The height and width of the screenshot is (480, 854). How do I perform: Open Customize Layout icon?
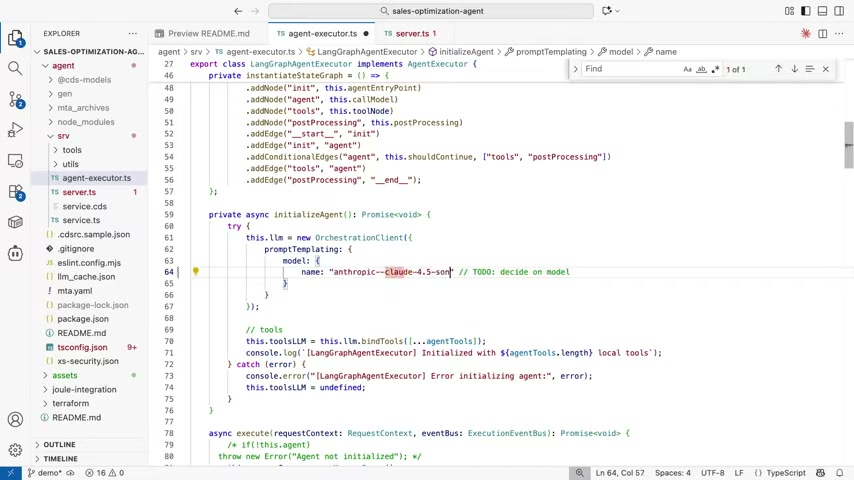click(789, 11)
